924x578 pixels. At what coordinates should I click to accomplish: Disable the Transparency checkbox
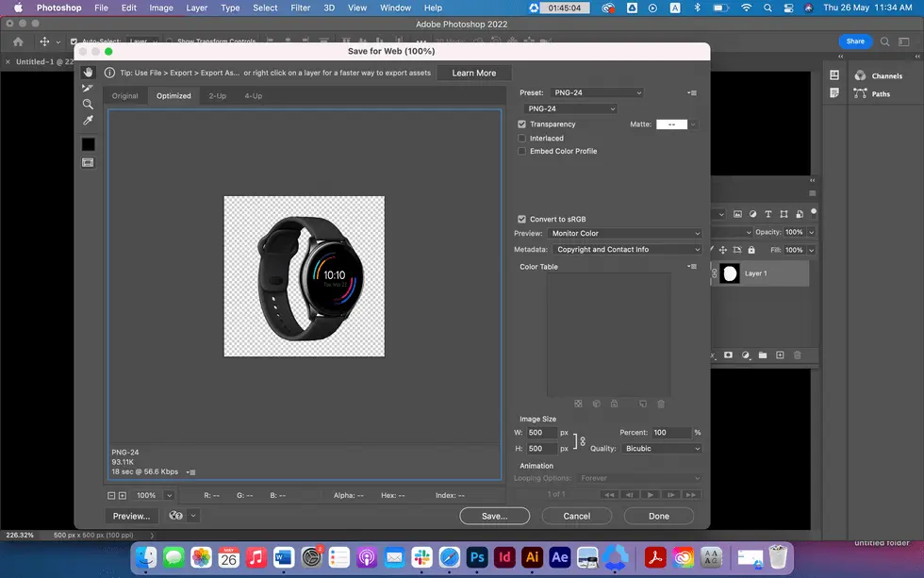[x=521, y=124]
